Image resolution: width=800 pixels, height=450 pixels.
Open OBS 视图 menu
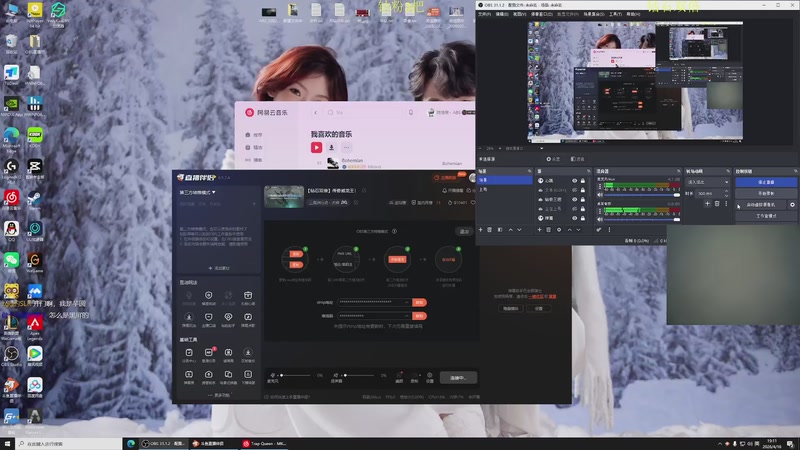pos(519,14)
